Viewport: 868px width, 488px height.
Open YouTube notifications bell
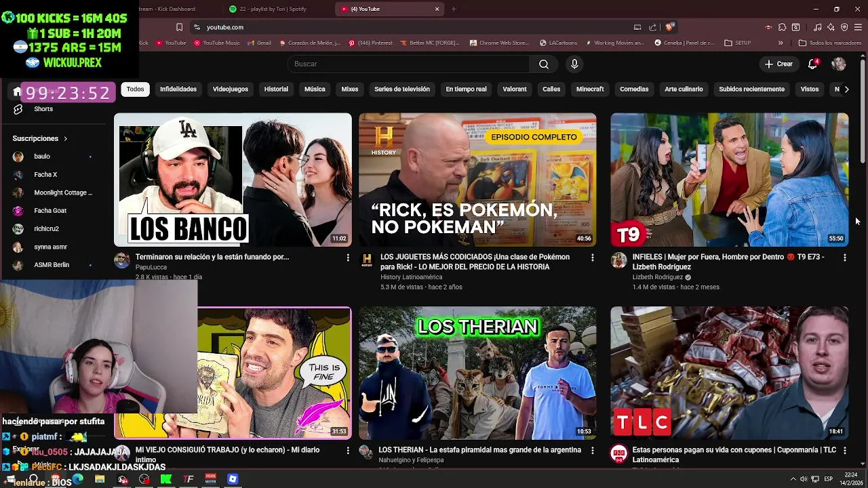pos(812,64)
